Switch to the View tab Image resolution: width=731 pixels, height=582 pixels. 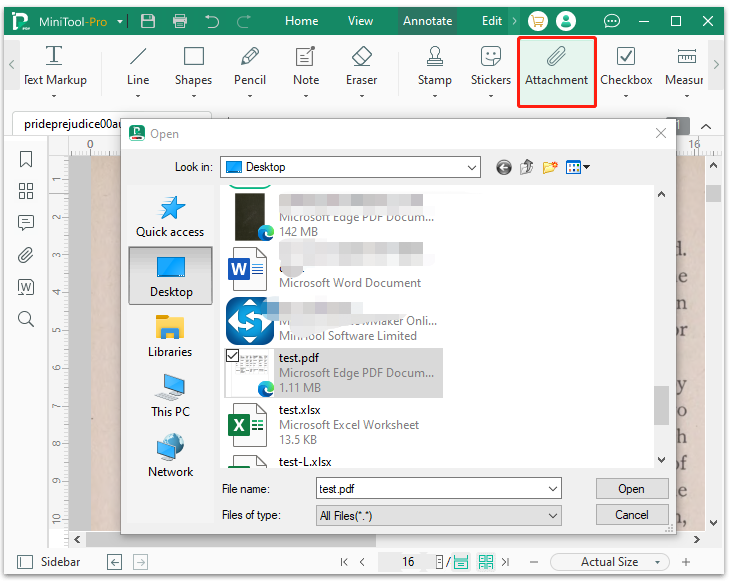pyautogui.click(x=360, y=21)
